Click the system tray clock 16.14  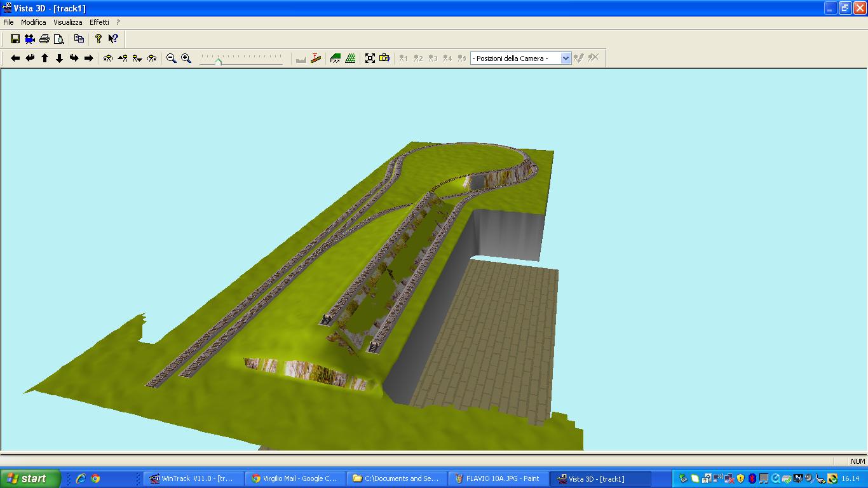click(x=850, y=478)
